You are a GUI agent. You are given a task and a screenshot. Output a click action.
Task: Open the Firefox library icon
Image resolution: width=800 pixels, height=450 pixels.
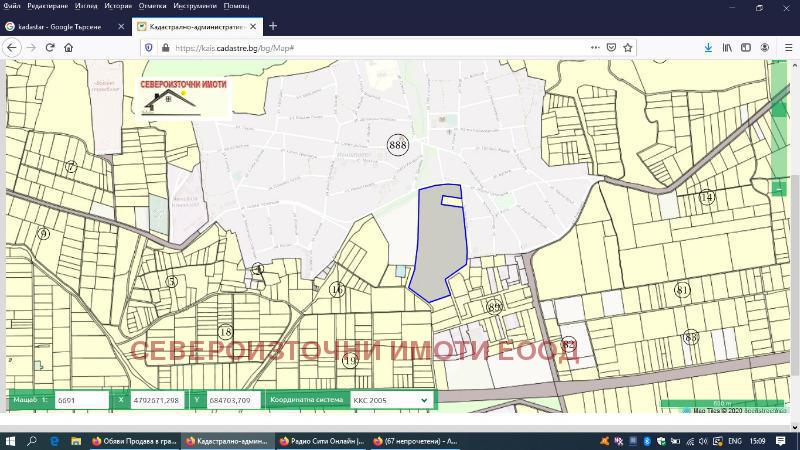coord(728,47)
